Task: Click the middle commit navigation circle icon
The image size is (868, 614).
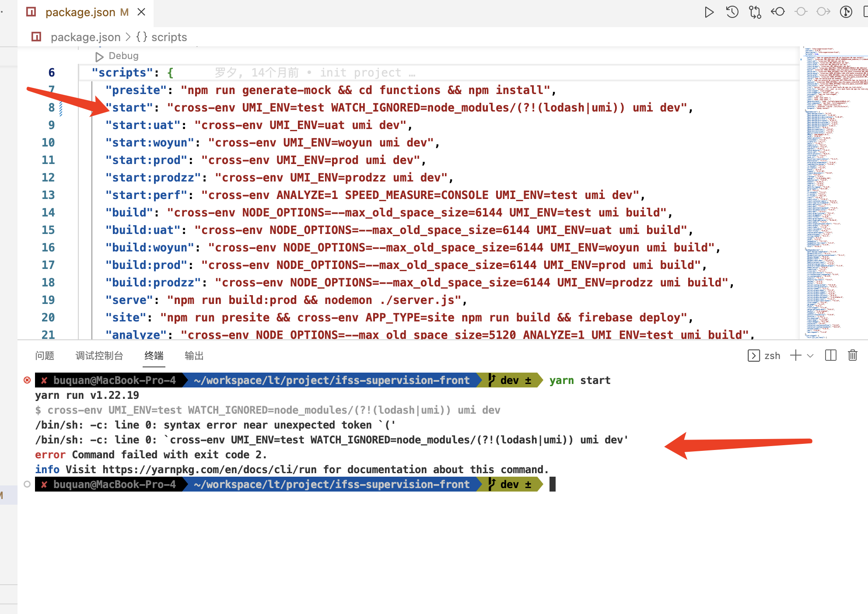Action: pyautogui.click(x=801, y=12)
